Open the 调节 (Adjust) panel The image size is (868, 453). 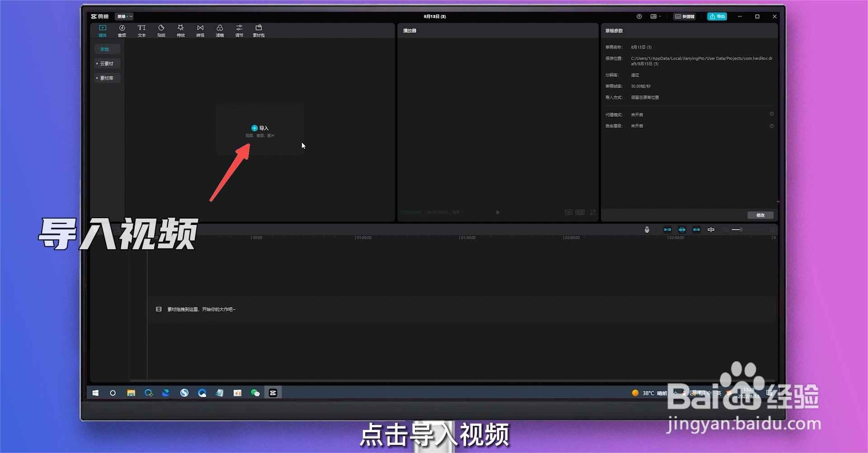239,30
